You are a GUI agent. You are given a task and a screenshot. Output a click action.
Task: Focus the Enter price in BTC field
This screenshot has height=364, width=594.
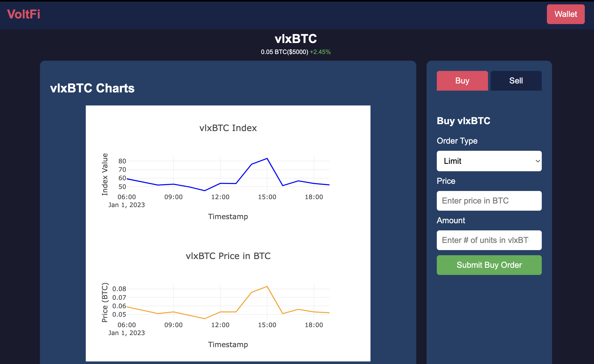pyautogui.click(x=489, y=201)
